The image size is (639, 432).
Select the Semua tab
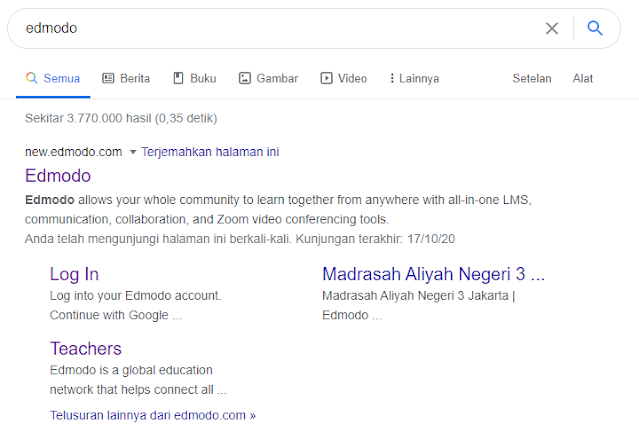53,78
